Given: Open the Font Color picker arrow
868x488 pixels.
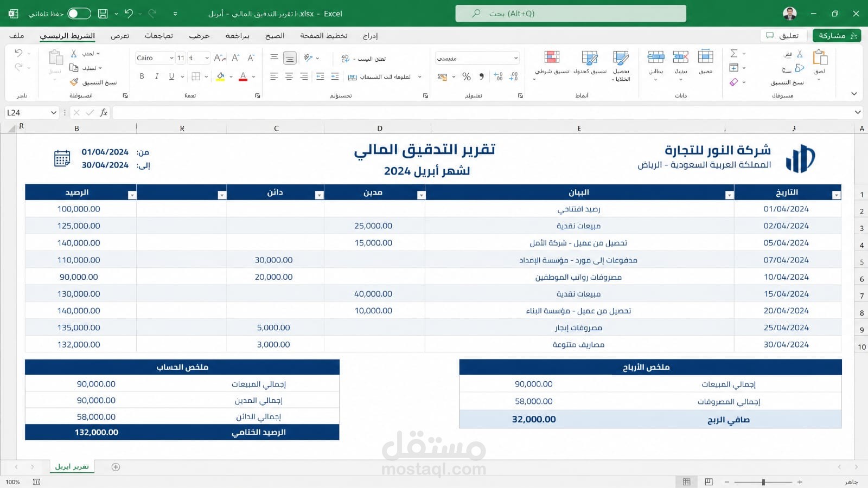Looking at the screenshot, I should [x=253, y=77].
